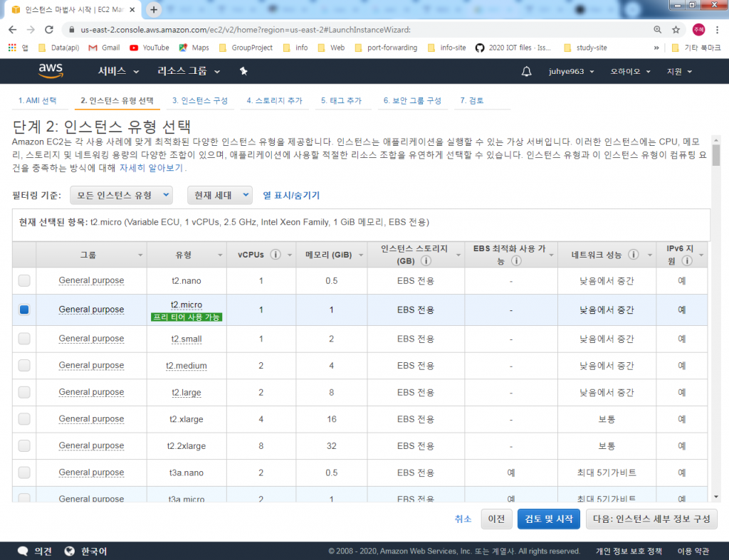Click the t2.medium type link
Image resolution: width=729 pixels, height=560 pixels.
187,366
